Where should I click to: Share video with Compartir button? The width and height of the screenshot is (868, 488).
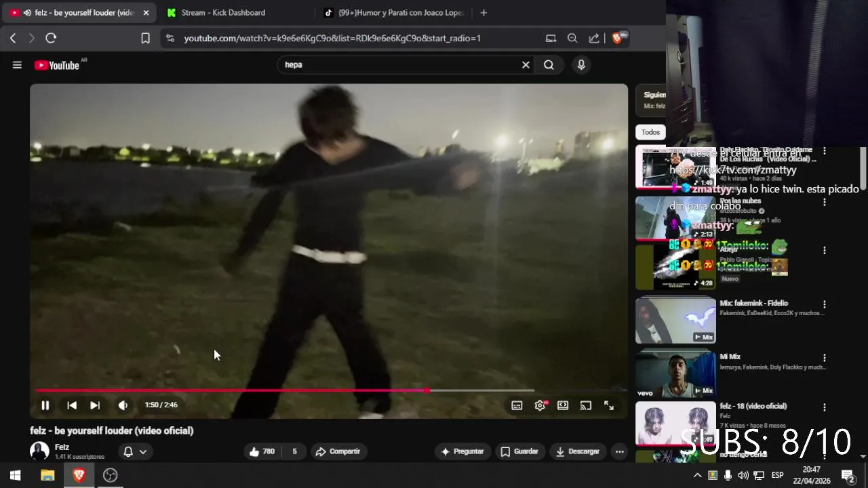coord(338,451)
